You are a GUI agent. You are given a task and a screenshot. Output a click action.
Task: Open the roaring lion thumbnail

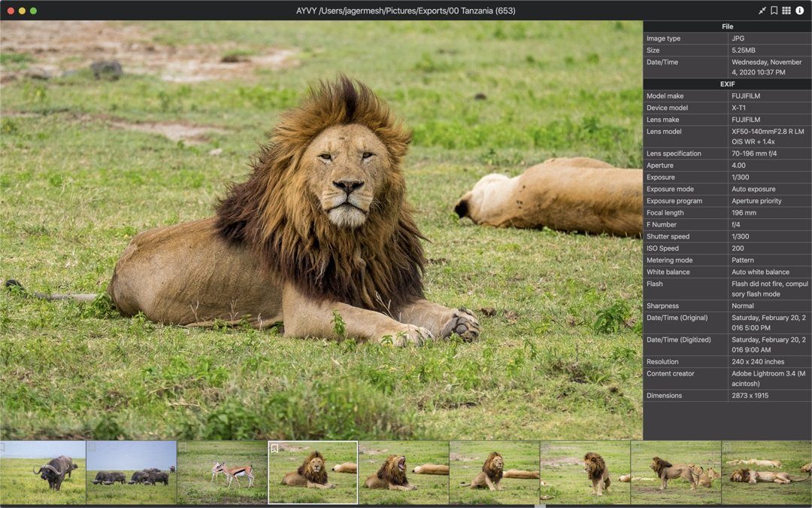coord(404,472)
